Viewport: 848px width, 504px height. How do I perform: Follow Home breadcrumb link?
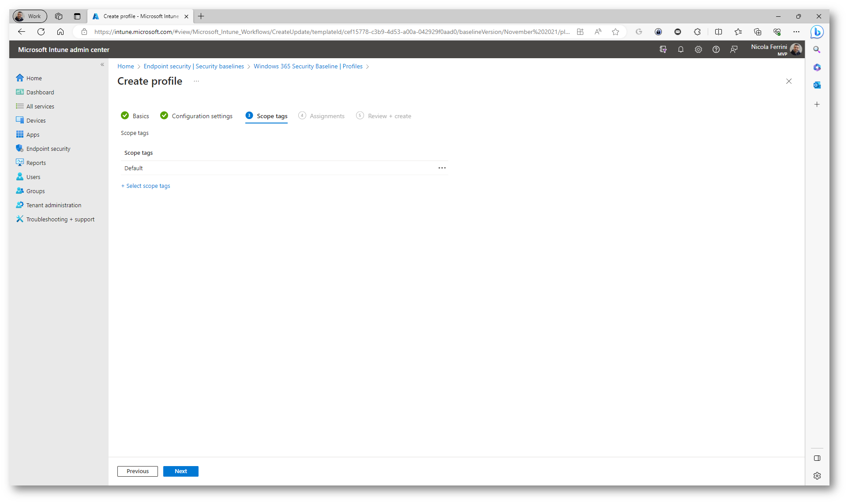[126, 66]
